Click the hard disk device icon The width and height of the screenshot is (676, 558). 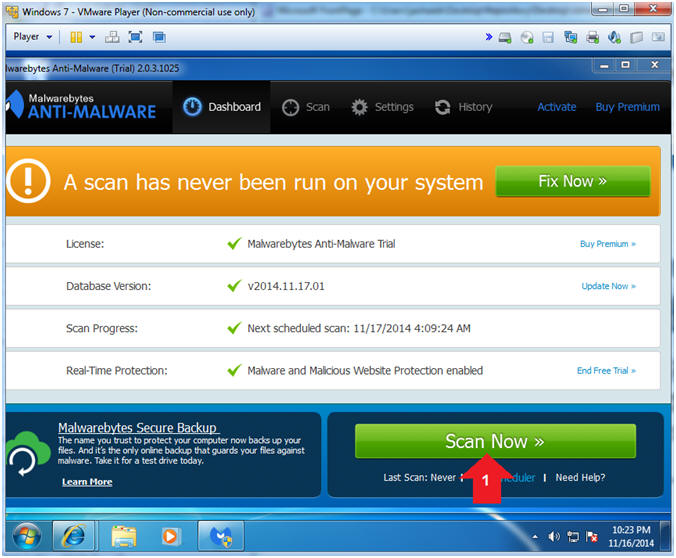[x=505, y=38]
